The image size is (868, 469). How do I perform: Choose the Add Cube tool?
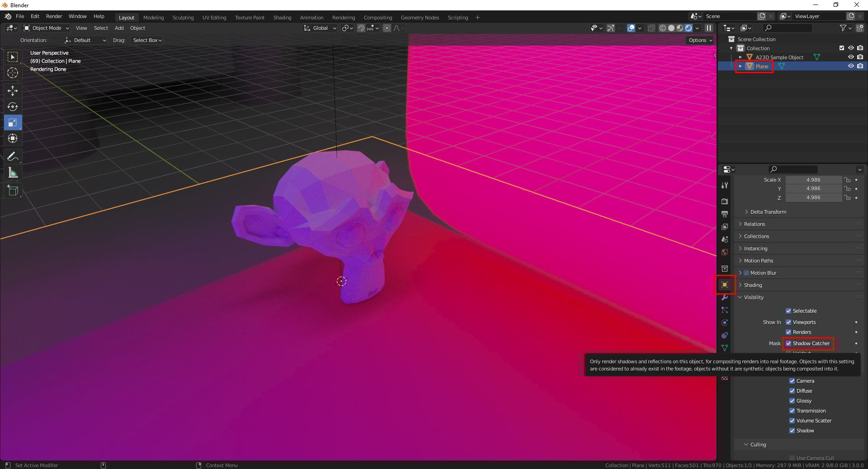click(13, 191)
